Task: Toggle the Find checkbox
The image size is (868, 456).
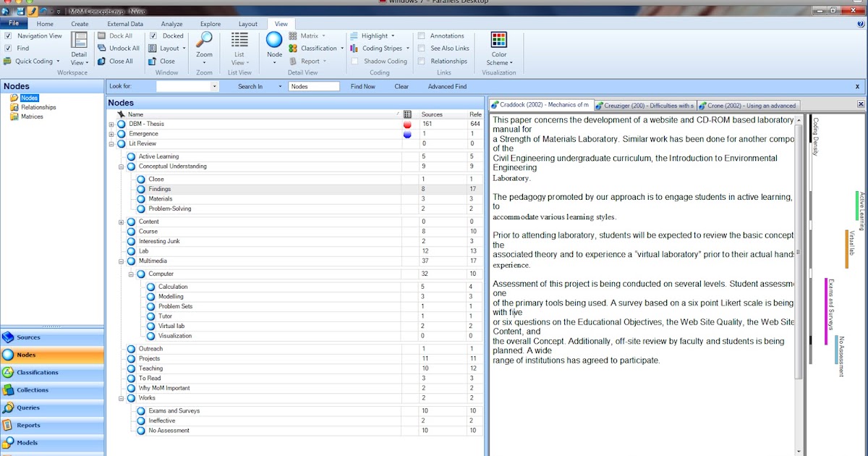Action: 7,48
